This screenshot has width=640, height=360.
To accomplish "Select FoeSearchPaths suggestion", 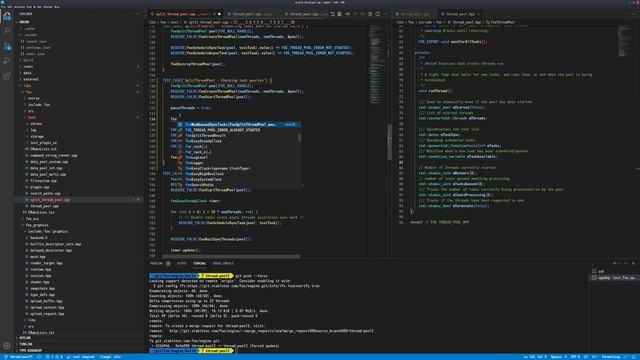I will (x=239, y=185).
